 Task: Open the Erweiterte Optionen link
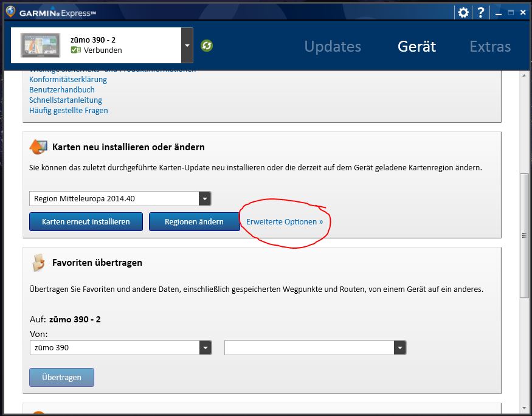coord(285,222)
